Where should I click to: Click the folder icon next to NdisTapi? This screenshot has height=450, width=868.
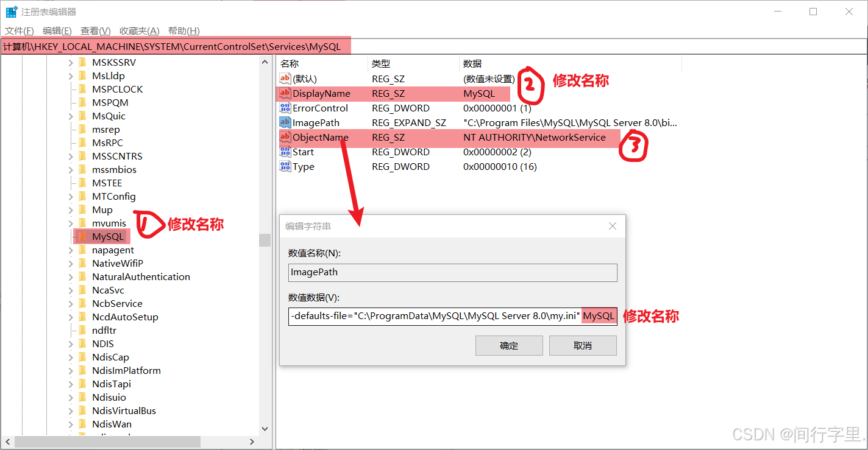point(83,384)
